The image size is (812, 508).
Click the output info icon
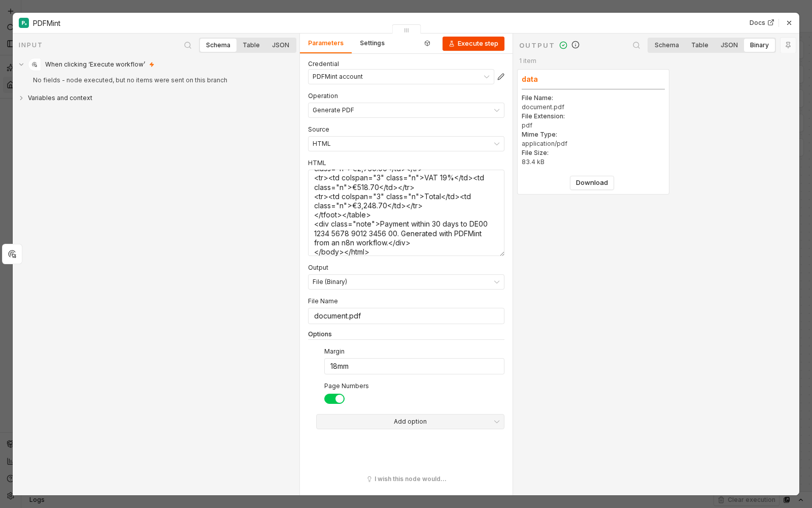[576, 45]
